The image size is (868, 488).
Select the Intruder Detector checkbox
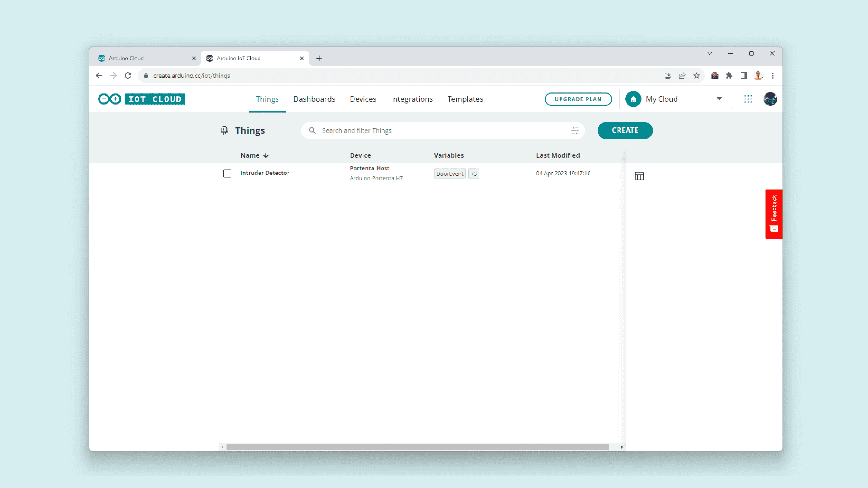coord(228,173)
